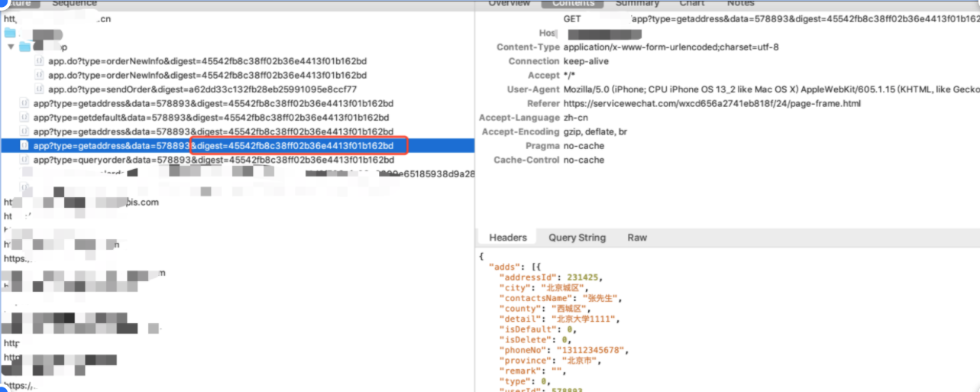This screenshot has width=980, height=392.
Task: Select the Query String sub-tab
Action: click(x=577, y=238)
